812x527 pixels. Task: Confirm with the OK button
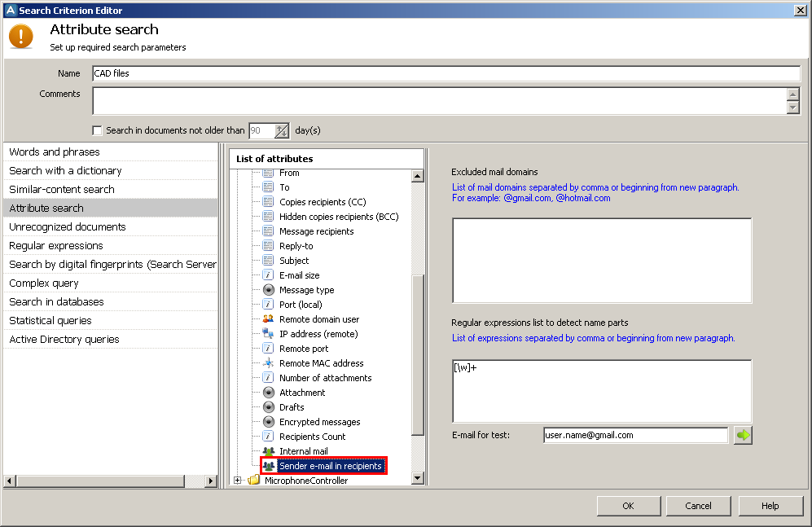[x=629, y=506]
